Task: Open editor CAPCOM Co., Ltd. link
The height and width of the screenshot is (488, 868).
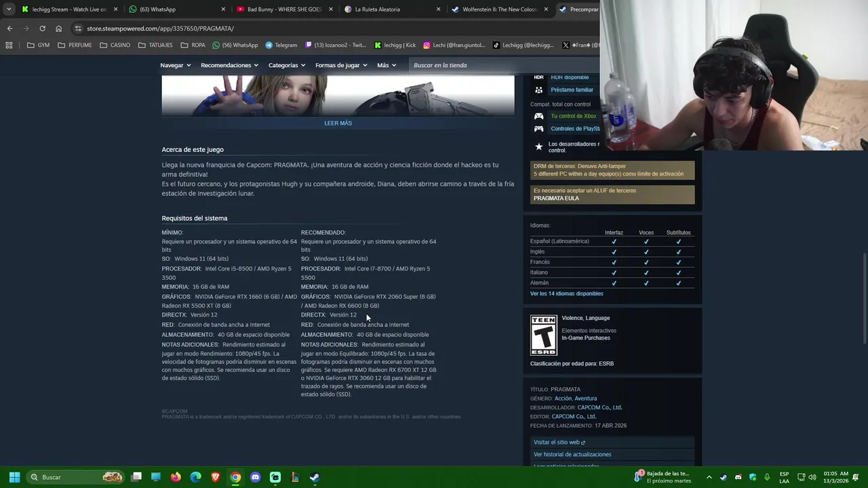Action: pos(574,416)
